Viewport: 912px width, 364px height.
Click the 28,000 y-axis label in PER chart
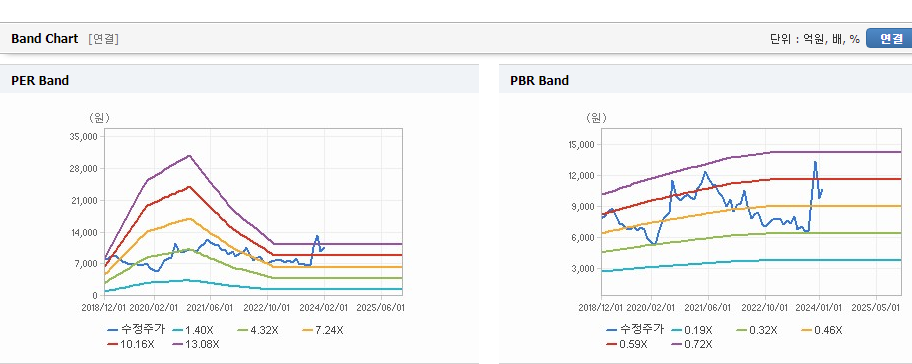tap(84, 169)
